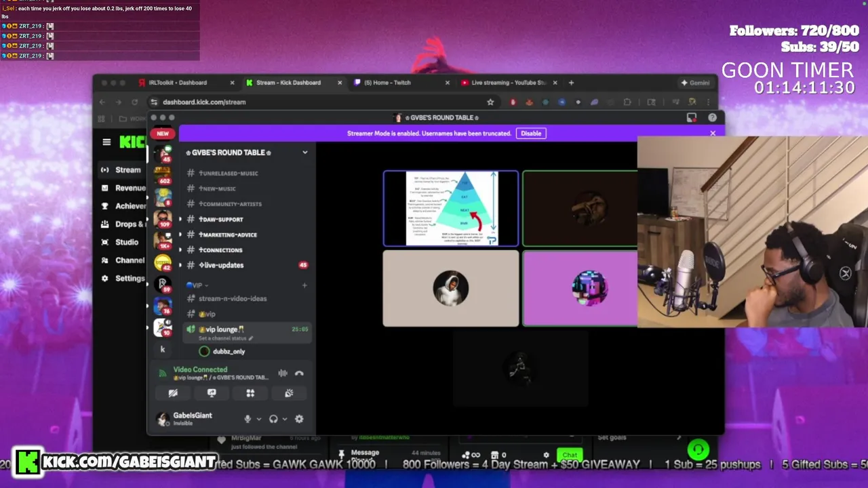The width and height of the screenshot is (868, 488).
Task: Select server icon with 42 badge
Action: pyautogui.click(x=163, y=262)
